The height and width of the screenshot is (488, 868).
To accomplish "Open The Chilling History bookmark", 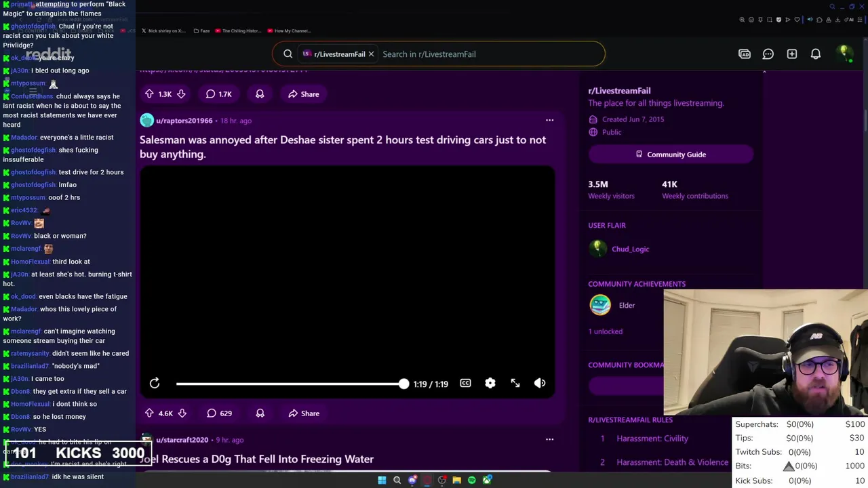I will pos(237,30).
